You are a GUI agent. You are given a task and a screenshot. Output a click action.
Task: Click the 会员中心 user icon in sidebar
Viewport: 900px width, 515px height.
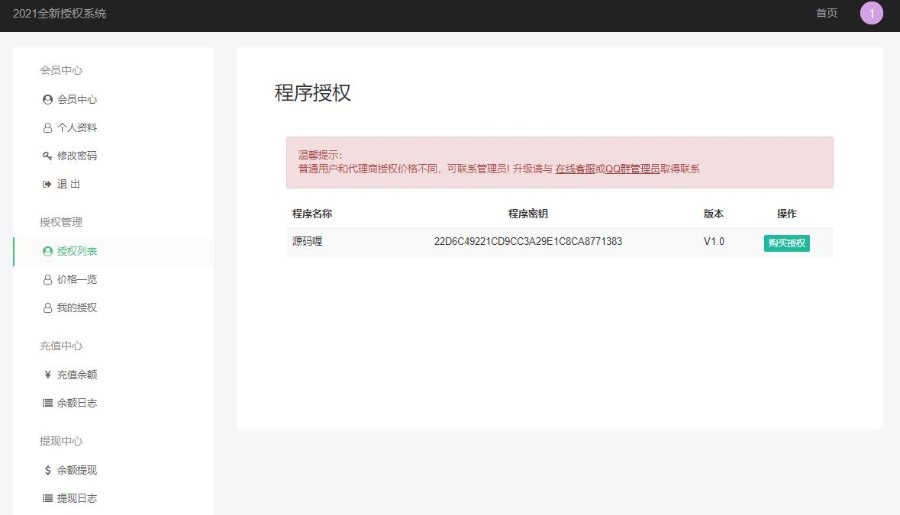(47, 100)
